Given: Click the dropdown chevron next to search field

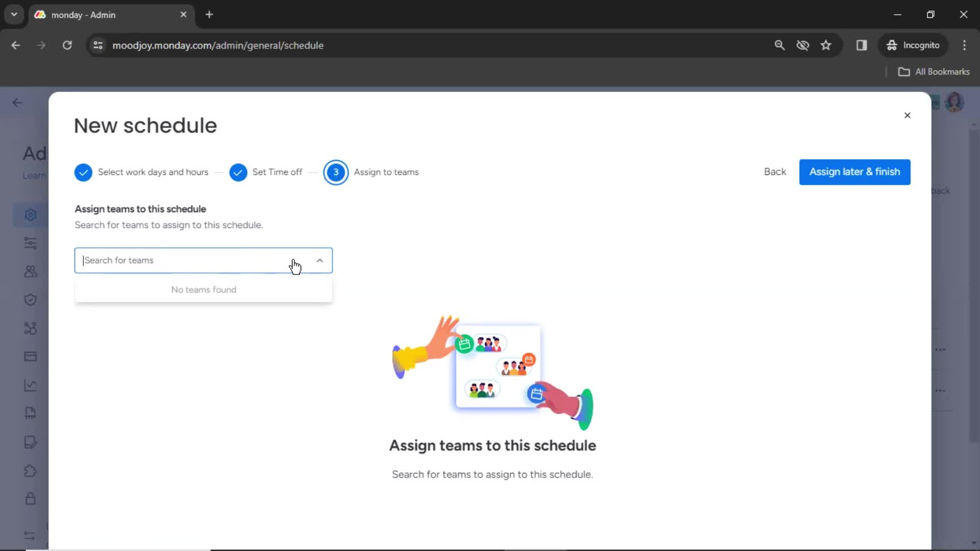Looking at the screenshot, I should (x=319, y=260).
